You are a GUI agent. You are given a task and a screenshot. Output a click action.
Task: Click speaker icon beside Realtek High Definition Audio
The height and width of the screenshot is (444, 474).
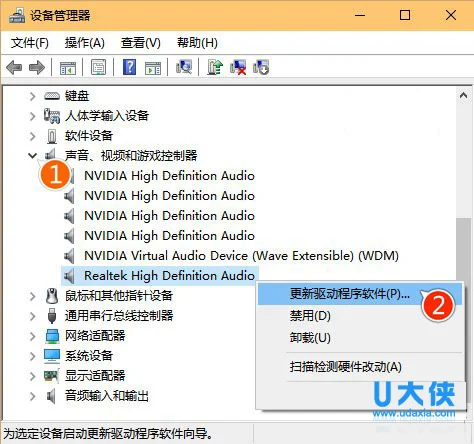click(69, 276)
